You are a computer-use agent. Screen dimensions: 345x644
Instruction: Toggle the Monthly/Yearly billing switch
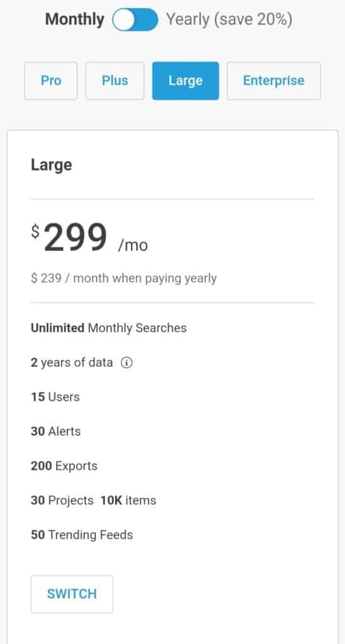pyautogui.click(x=135, y=19)
